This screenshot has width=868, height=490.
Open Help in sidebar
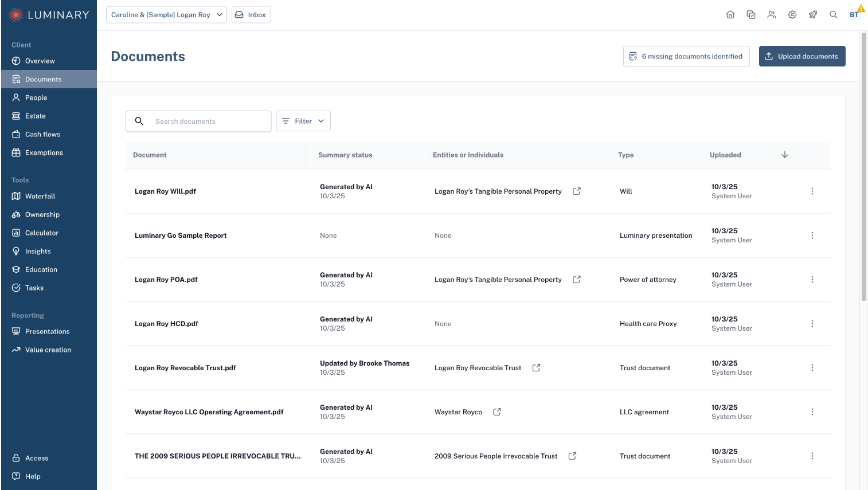pyautogui.click(x=49, y=476)
